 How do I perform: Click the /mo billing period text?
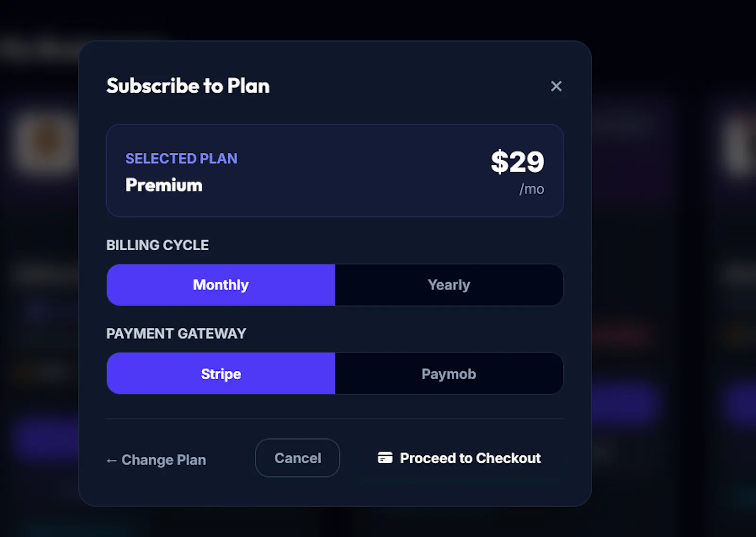[532, 189]
